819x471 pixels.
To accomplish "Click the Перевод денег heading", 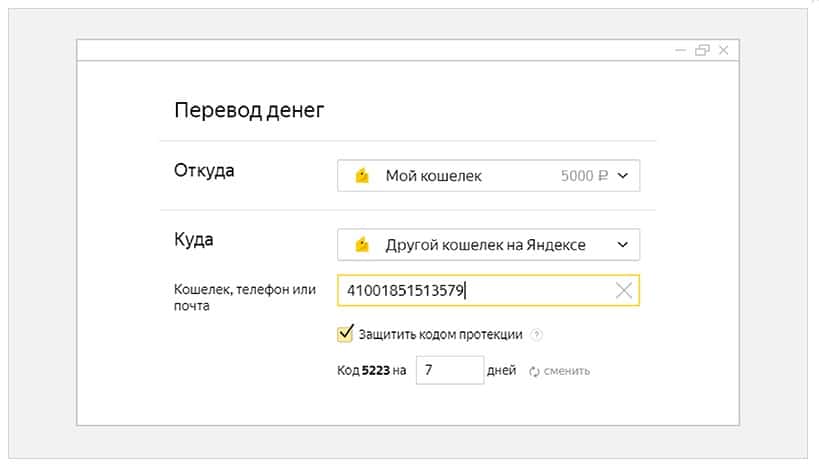I will coord(249,110).
